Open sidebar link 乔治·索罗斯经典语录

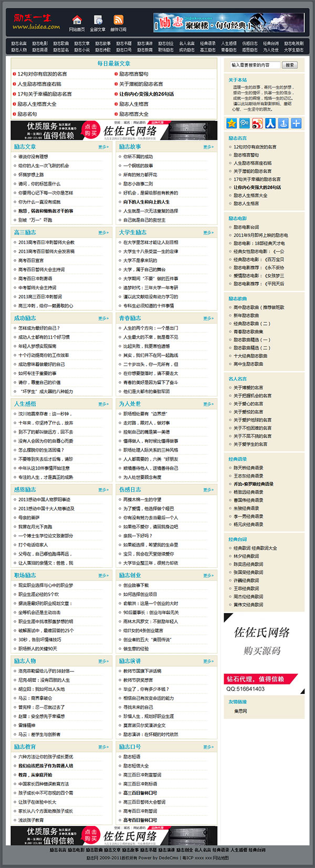[x=254, y=484]
